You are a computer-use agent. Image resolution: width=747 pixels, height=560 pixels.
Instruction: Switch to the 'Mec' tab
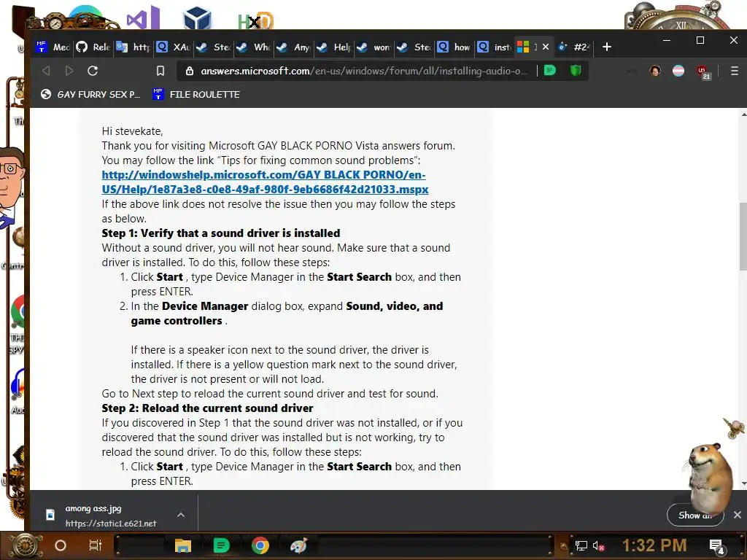pyautogui.click(x=53, y=47)
